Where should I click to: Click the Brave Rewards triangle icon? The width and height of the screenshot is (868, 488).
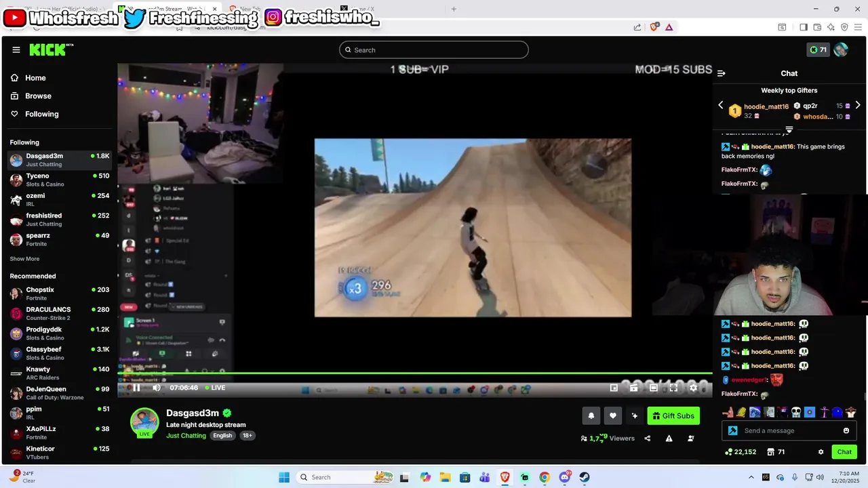click(x=669, y=27)
